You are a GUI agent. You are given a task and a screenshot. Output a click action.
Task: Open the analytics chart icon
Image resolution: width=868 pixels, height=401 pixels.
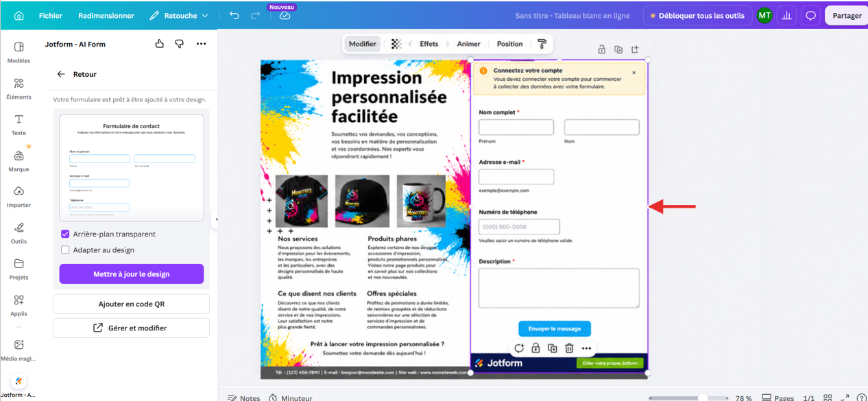click(x=786, y=15)
